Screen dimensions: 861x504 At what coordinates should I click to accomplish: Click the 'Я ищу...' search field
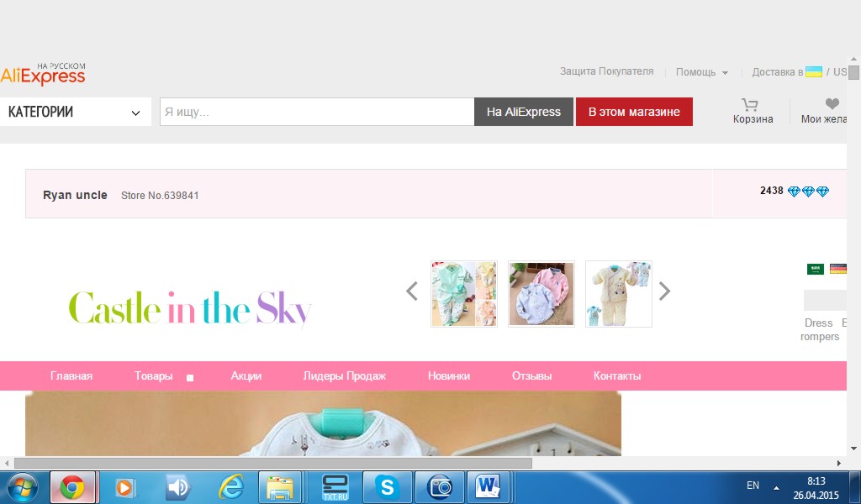[317, 112]
